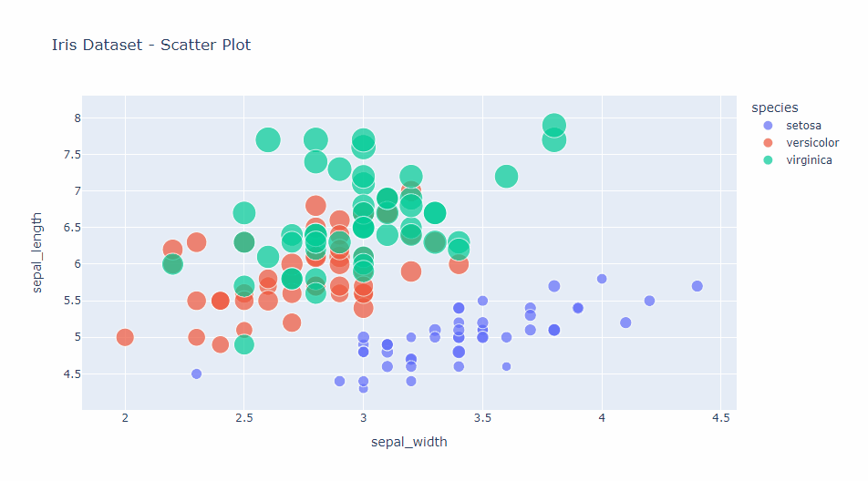Click the virginica bubble at width 2.6, length 7.7
Image resolution: width=868 pixels, height=481 pixels.
pos(268,140)
